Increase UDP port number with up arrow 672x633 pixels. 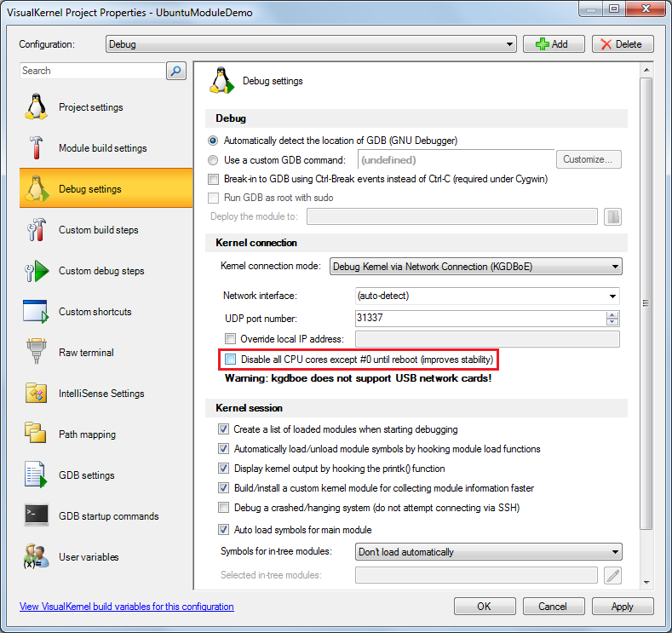pyautogui.click(x=612, y=315)
